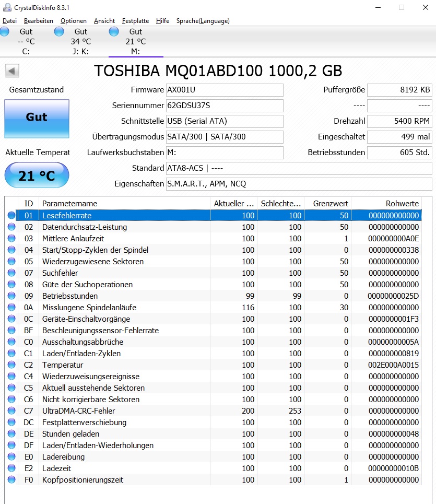The image size is (436, 504).
Task: Click the previous disk arrow button
Action: [12, 71]
